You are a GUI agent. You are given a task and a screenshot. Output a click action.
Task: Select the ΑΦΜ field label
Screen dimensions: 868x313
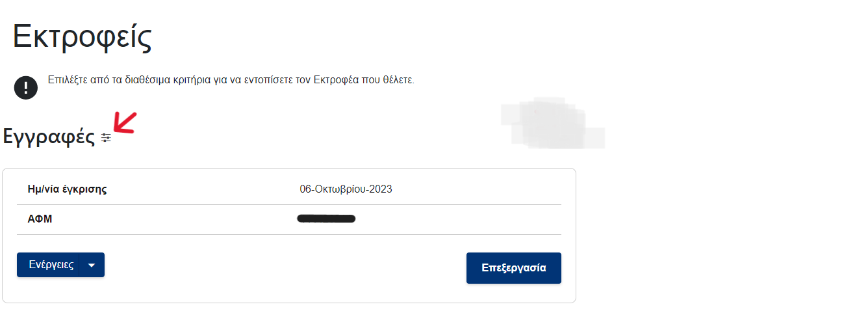(x=40, y=219)
